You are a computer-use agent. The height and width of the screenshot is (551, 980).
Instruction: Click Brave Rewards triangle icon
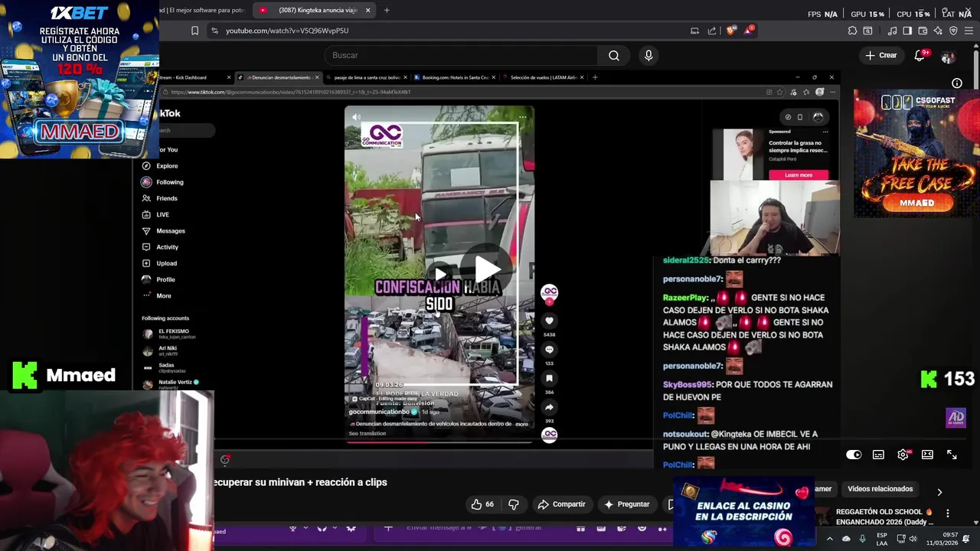click(749, 31)
